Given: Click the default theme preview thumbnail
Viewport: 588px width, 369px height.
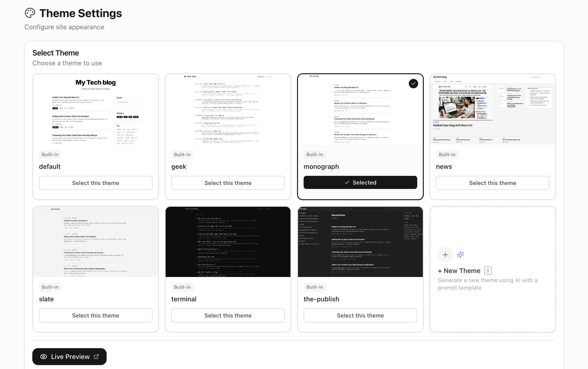Looking at the screenshot, I should [x=96, y=109].
